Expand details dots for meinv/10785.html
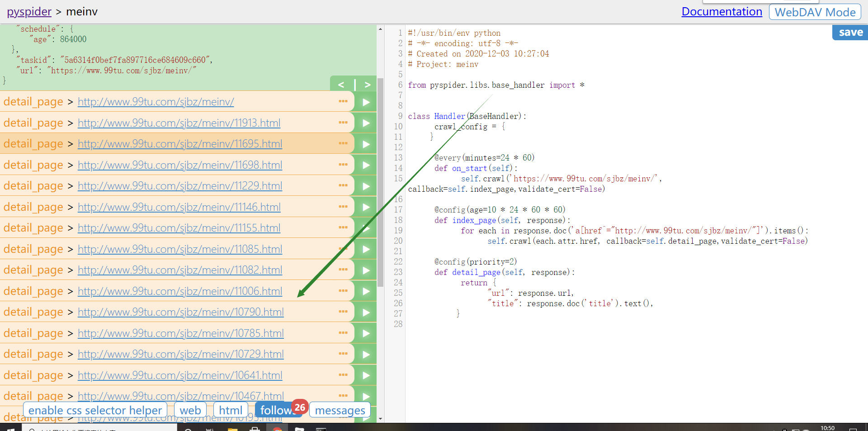Viewport: 868px width, 431px height. click(x=343, y=332)
